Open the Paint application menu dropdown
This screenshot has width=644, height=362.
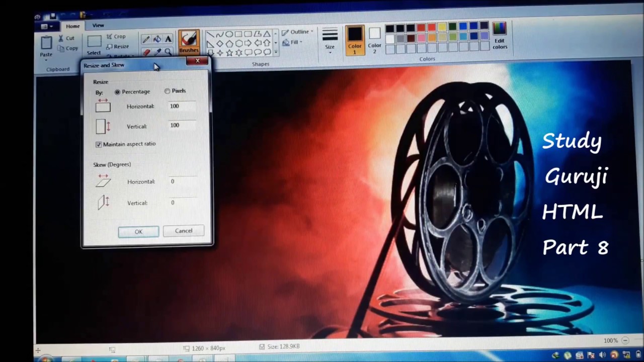47,26
